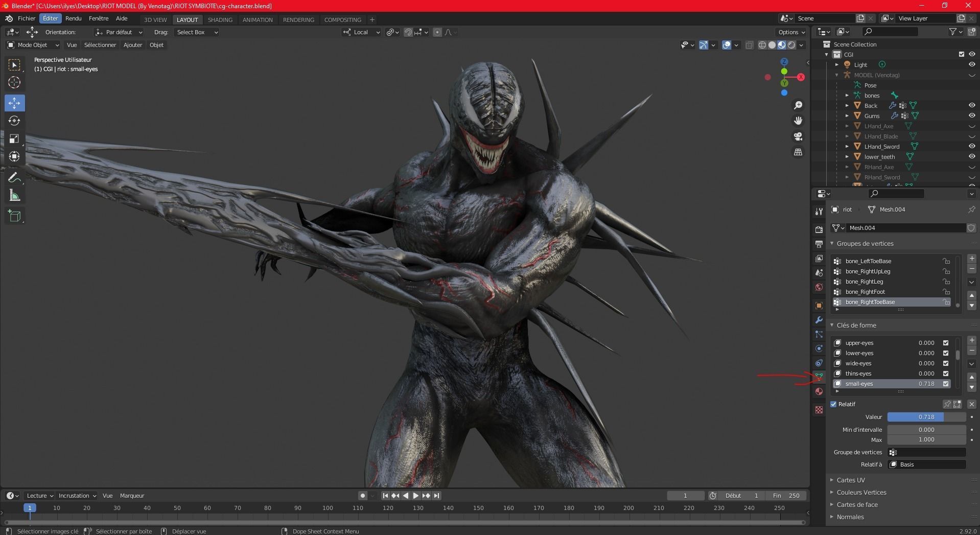Click the pan view hand icon
Screen dimensions: 980x535
click(x=798, y=121)
